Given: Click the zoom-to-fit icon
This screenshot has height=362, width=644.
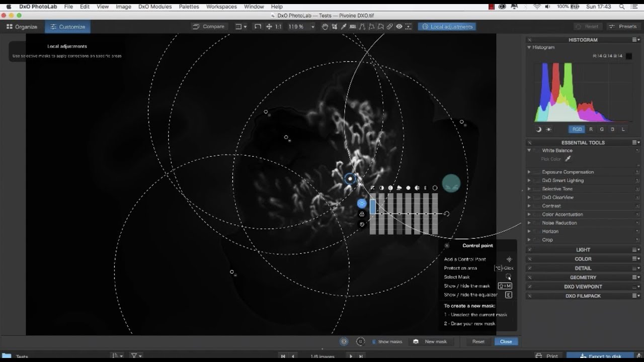Looking at the screenshot, I should click(269, 27).
